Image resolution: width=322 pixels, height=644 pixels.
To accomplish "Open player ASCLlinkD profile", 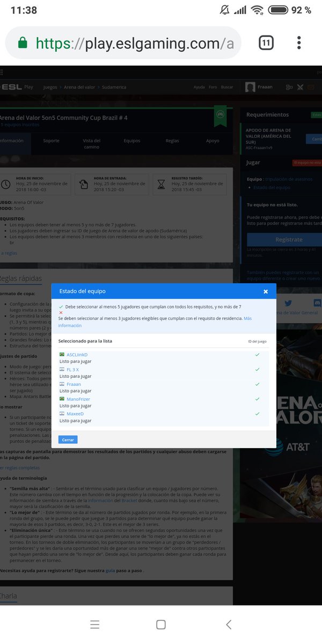I will tap(77, 355).
